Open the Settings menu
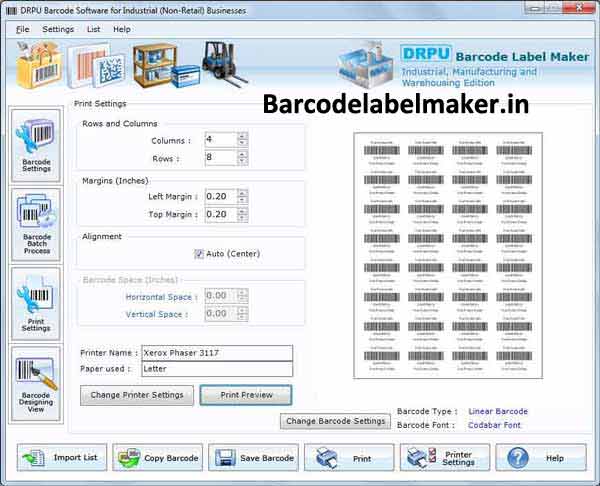Viewport: 600px width, 486px height. click(58, 29)
